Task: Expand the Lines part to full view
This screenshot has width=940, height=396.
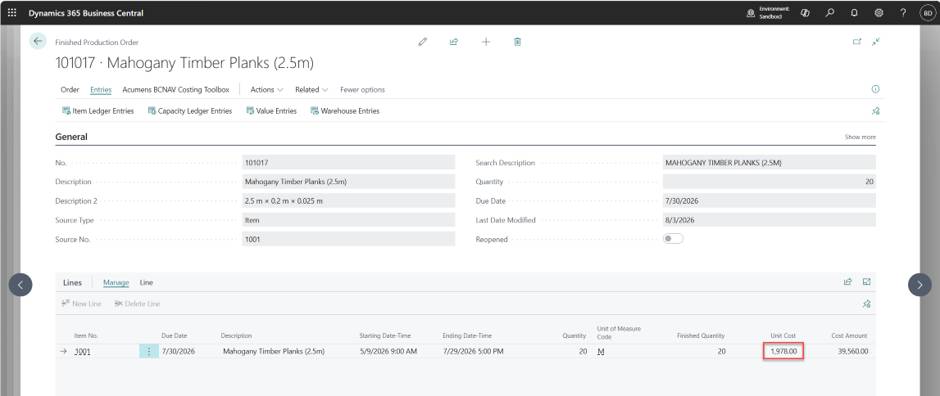Action: pos(866,282)
